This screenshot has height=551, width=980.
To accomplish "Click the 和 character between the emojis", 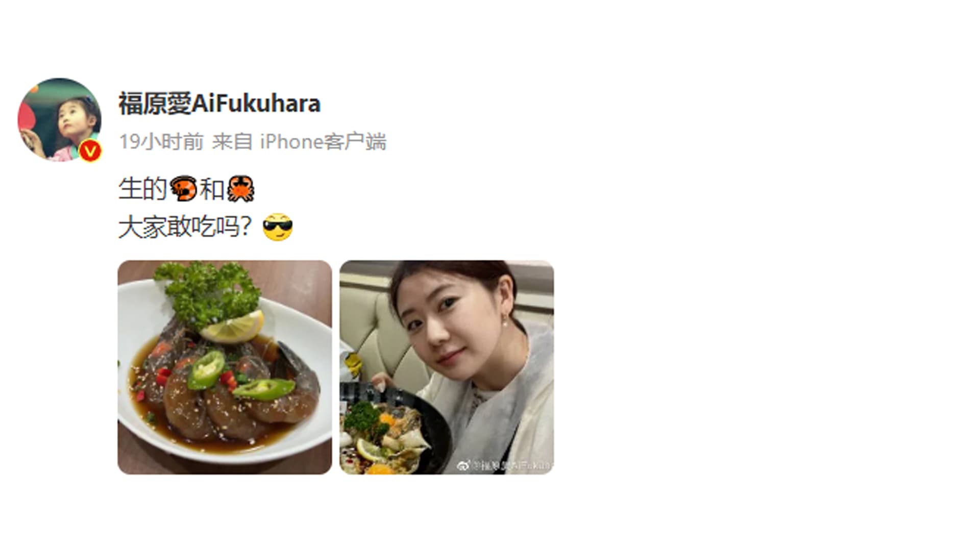I will coord(212,189).
